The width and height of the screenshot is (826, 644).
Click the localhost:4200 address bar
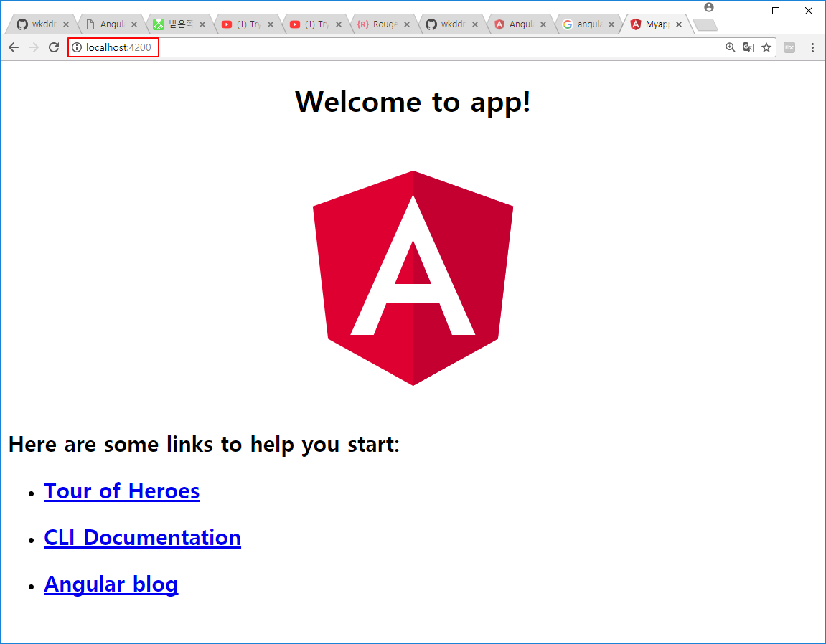click(421, 47)
